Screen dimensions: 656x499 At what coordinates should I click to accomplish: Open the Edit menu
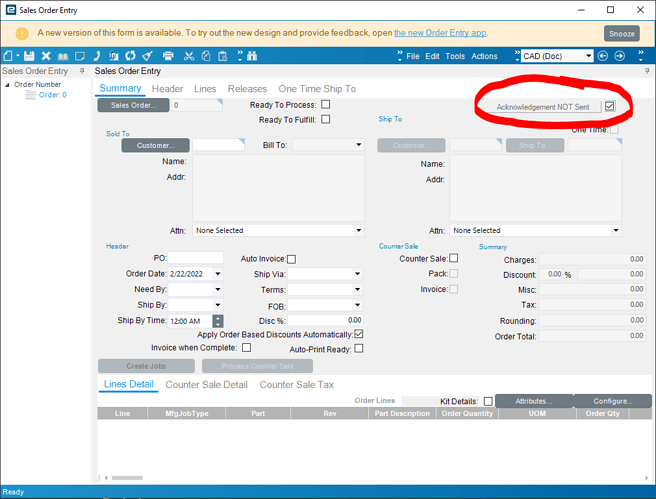432,56
